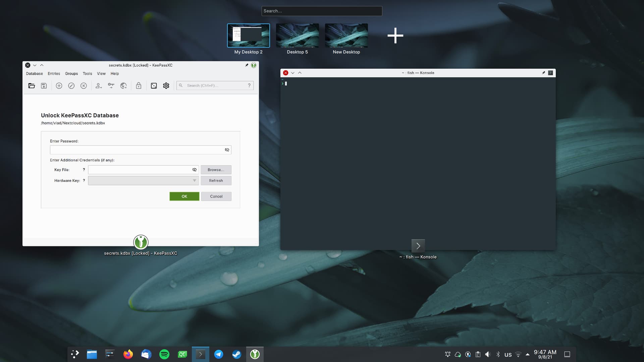The image size is (644, 362).
Task: Click the add new entry icon
Action: (x=59, y=86)
